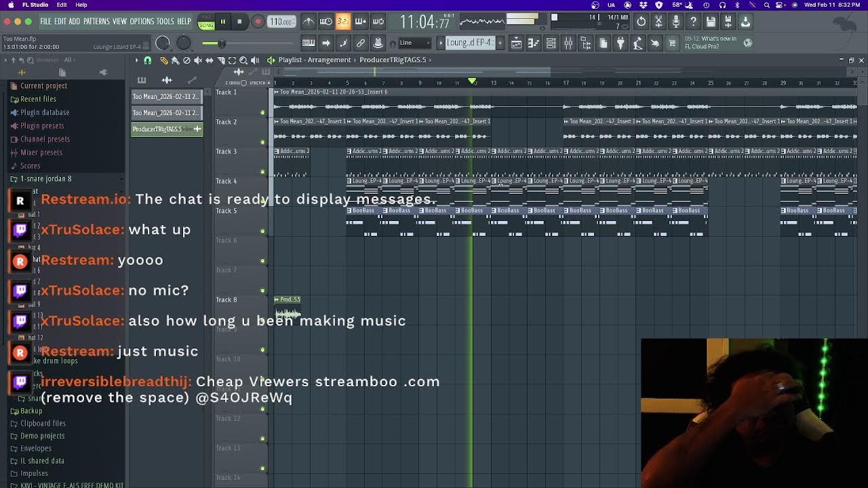Toggle the Z CROSS option
The image size is (868, 488).
point(236,83)
